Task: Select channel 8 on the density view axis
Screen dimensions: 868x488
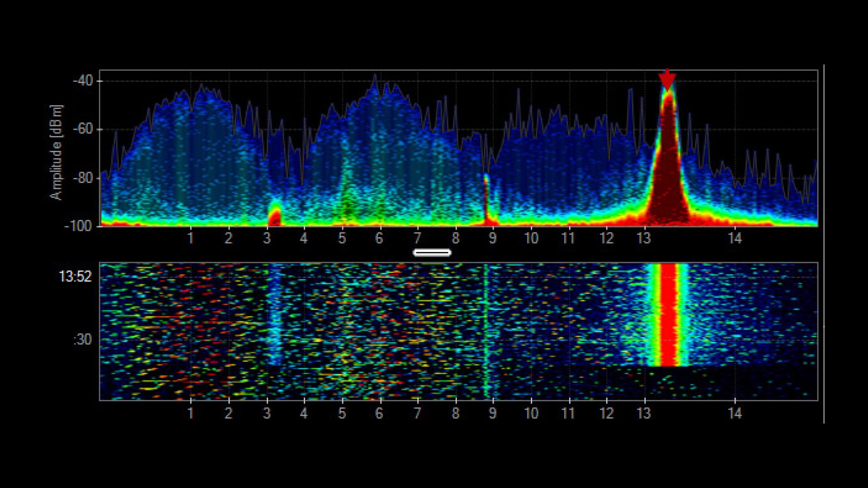Action: [456, 238]
